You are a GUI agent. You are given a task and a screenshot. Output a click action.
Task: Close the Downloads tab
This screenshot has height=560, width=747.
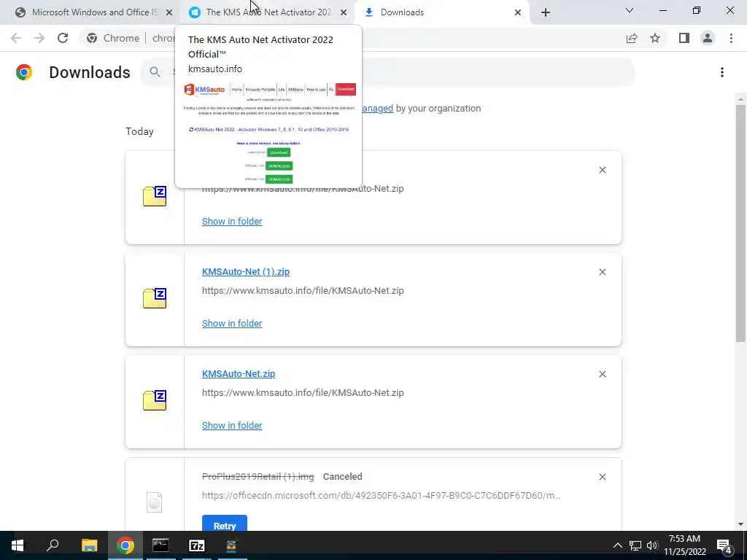[x=518, y=13]
